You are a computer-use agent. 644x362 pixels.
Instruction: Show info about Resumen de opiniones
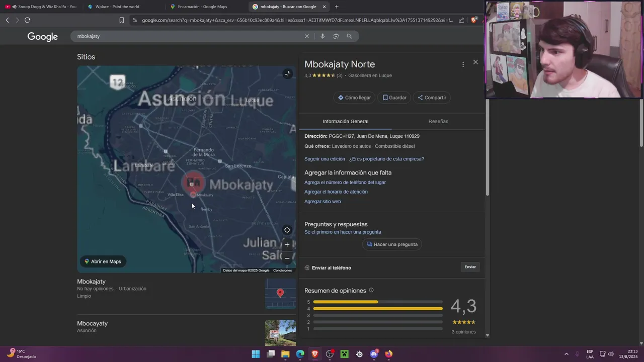point(371,290)
